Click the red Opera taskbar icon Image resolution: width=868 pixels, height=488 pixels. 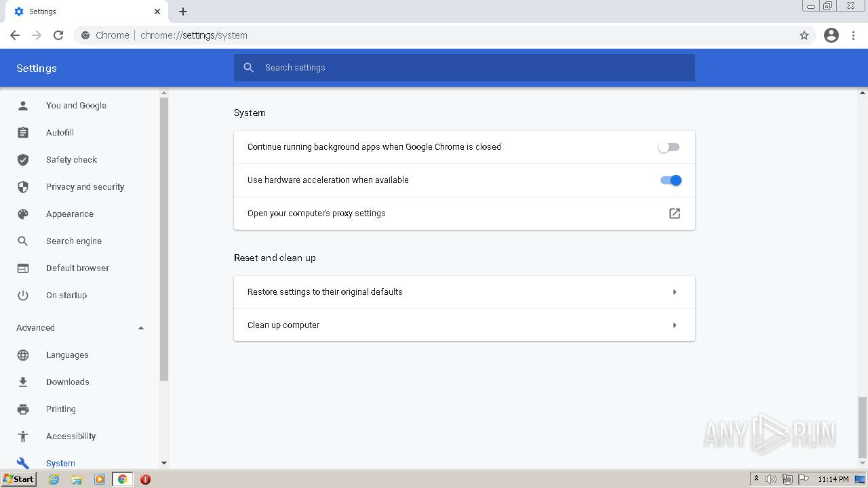click(x=145, y=479)
